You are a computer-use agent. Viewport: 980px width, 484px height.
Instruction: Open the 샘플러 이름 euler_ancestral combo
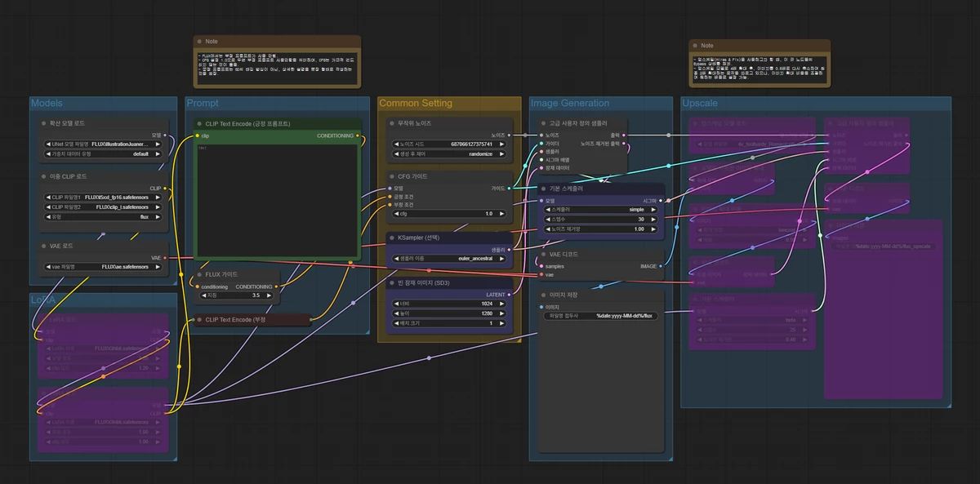point(448,258)
